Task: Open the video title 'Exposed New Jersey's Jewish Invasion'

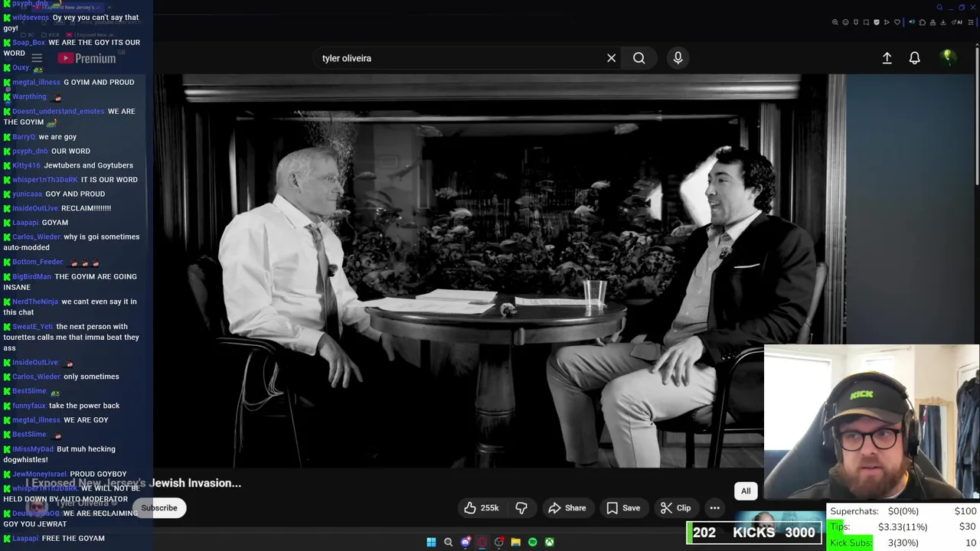Action: 133,483
